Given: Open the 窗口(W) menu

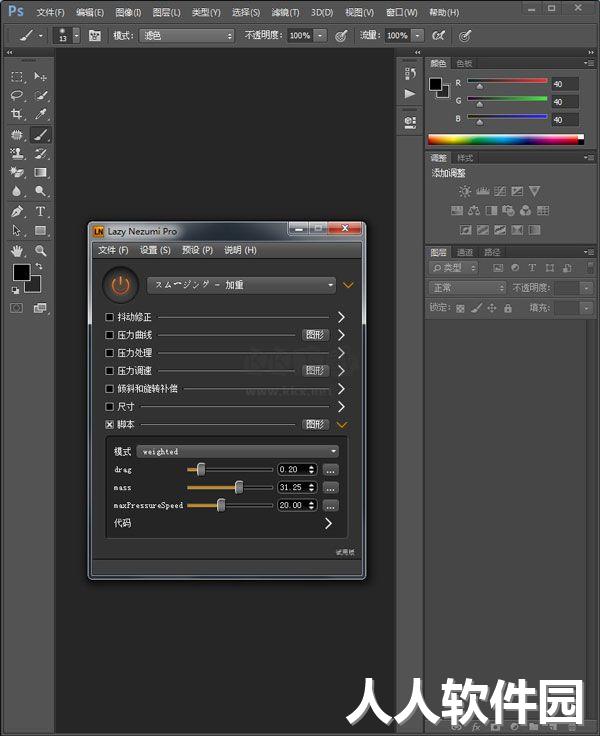Looking at the screenshot, I should (401, 13).
